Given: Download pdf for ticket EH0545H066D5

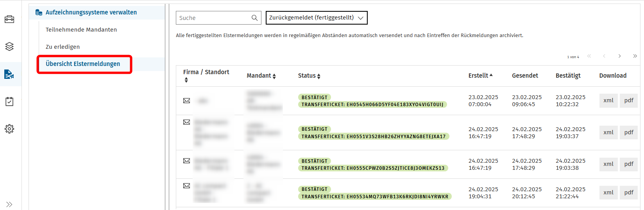Looking at the screenshot, I should [x=629, y=101].
